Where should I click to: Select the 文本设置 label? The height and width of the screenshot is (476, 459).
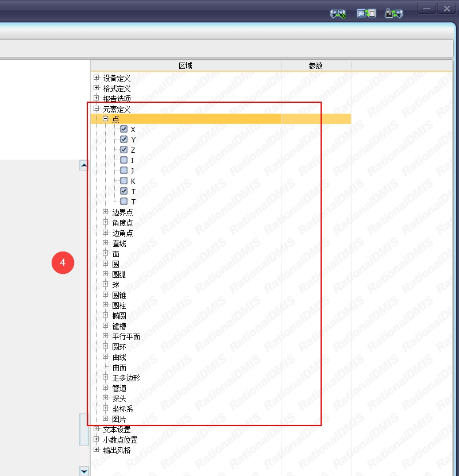click(x=117, y=429)
